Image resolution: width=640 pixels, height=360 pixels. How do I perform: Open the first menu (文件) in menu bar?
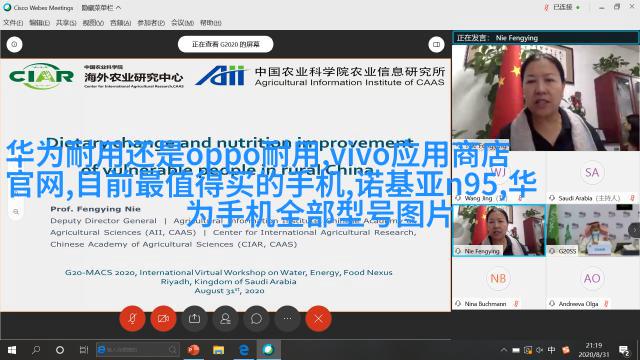pyautogui.click(x=13, y=23)
